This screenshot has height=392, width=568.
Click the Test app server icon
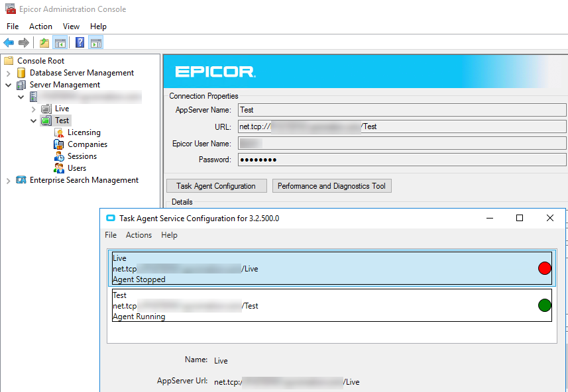point(46,121)
